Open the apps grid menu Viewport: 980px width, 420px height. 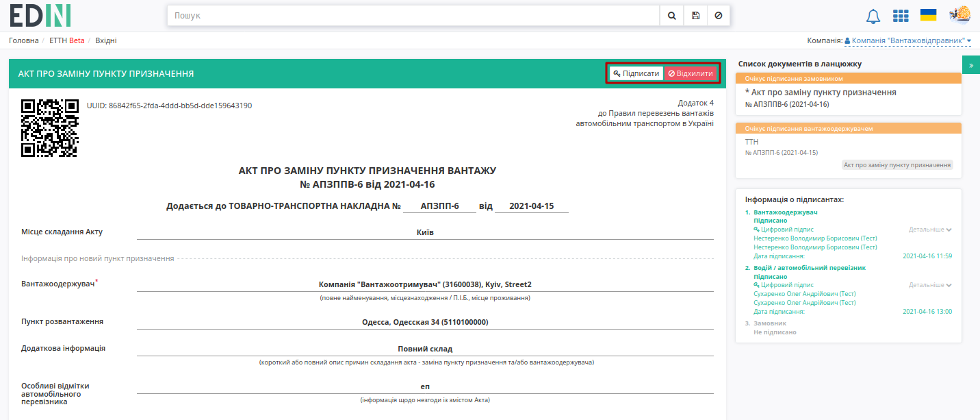click(x=901, y=16)
